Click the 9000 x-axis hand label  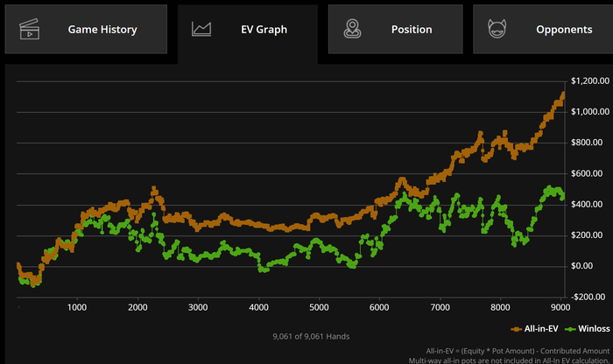point(559,308)
